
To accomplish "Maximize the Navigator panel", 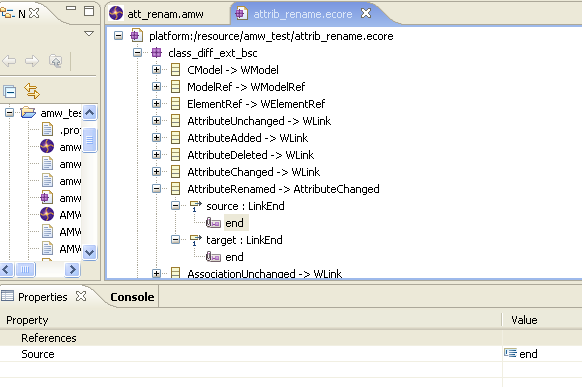I will click(x=89, y=11).
